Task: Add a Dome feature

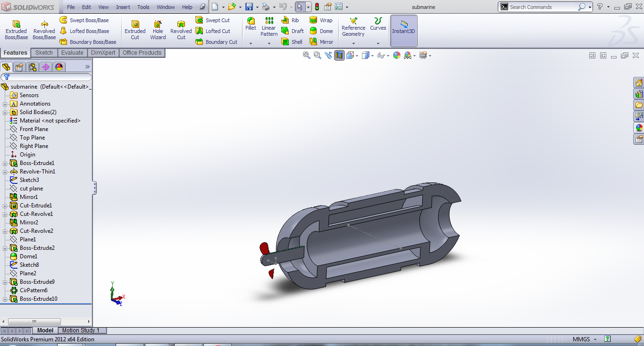Action: [x=321, y=31]
